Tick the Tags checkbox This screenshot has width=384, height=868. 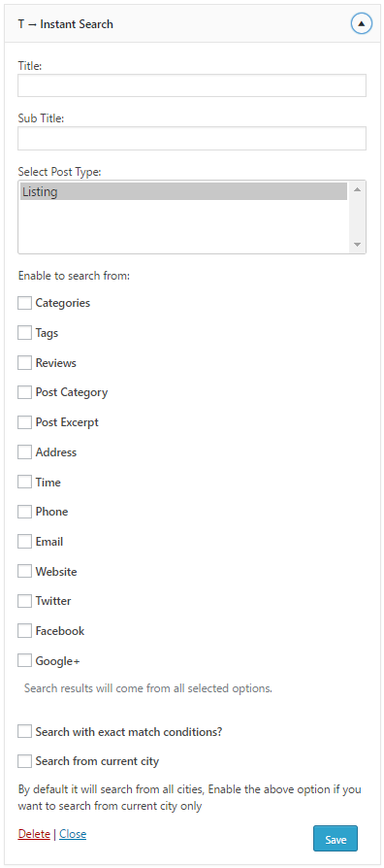(x=24, y=333)
